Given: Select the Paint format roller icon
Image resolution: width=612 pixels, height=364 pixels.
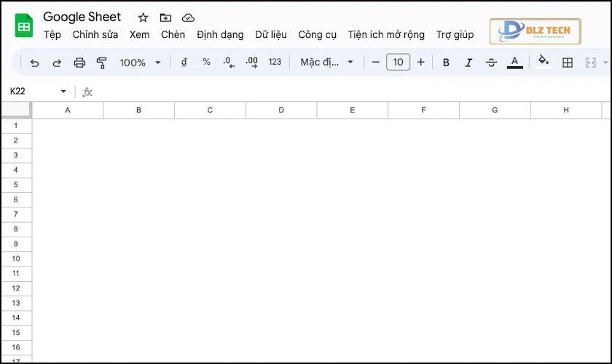Looking at the screenshot, I should [102, 63].
